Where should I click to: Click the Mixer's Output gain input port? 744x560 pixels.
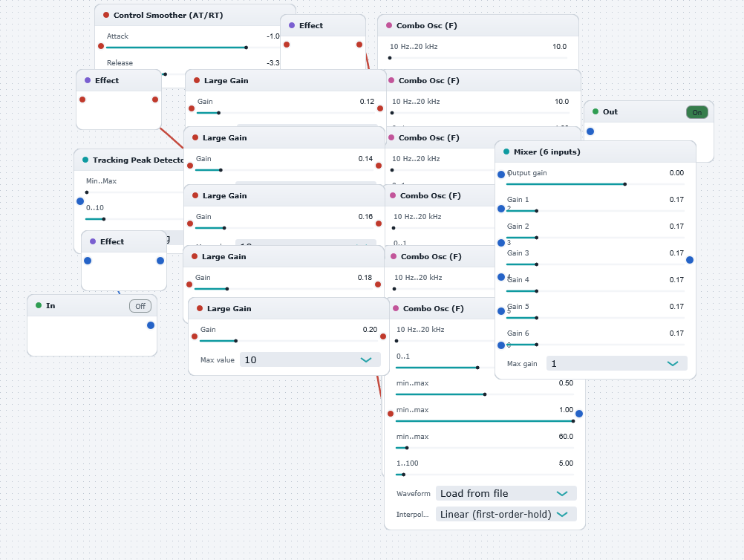click(x=501, y=175)
